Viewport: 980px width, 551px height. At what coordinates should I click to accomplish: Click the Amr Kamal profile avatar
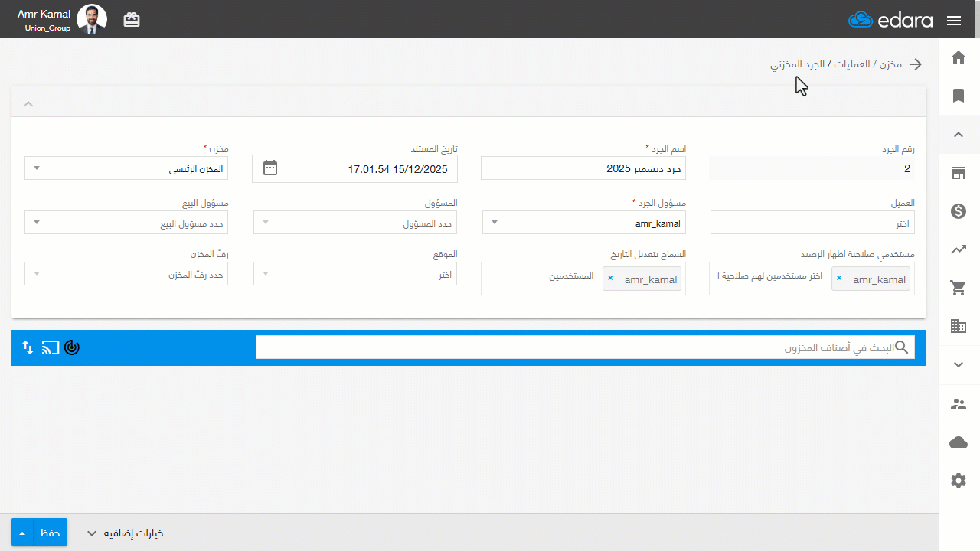(92, 20)
